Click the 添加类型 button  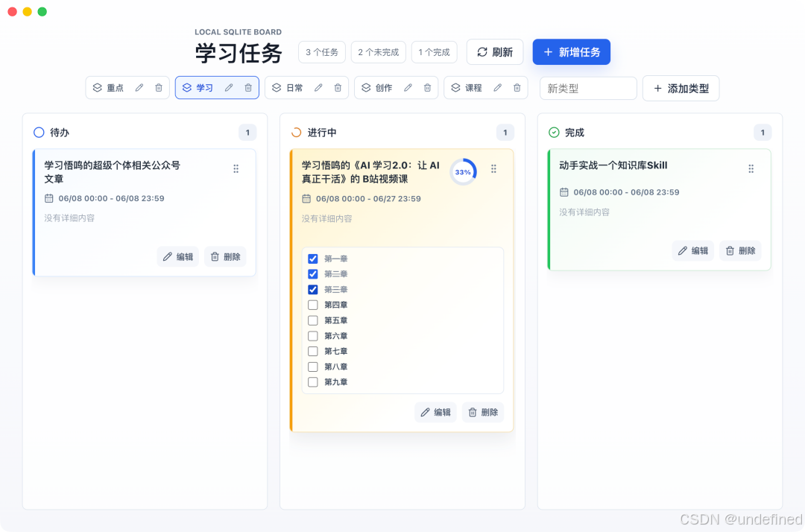(x=681, y=88)
